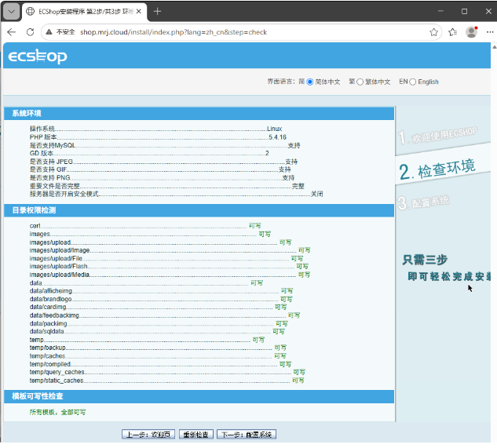Select the 简体中文 language radio button
Screen dimensions: 497x448
pos(309,82)
